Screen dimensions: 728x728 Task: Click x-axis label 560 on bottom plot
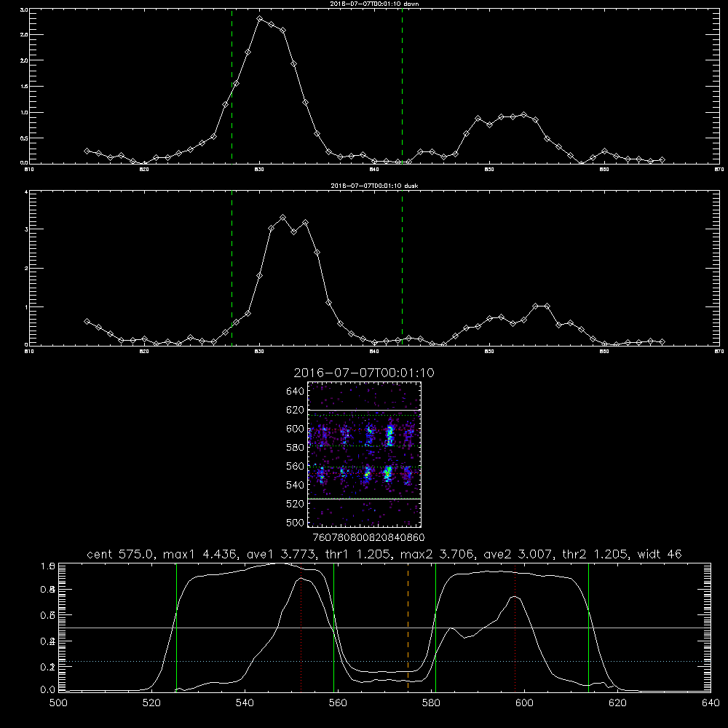(338, 703)
